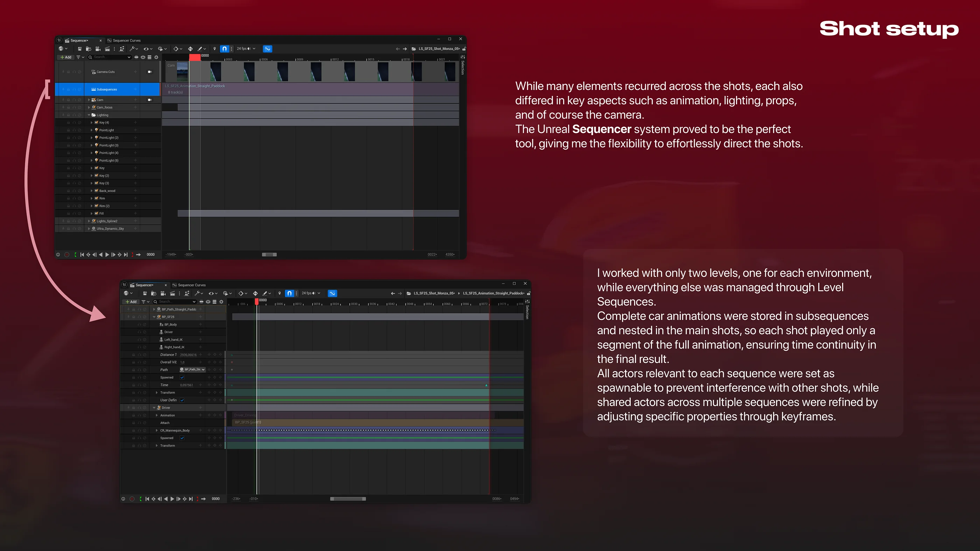Expand the Ultra_Dynamic_Sky track

click(x=89, y=229)
